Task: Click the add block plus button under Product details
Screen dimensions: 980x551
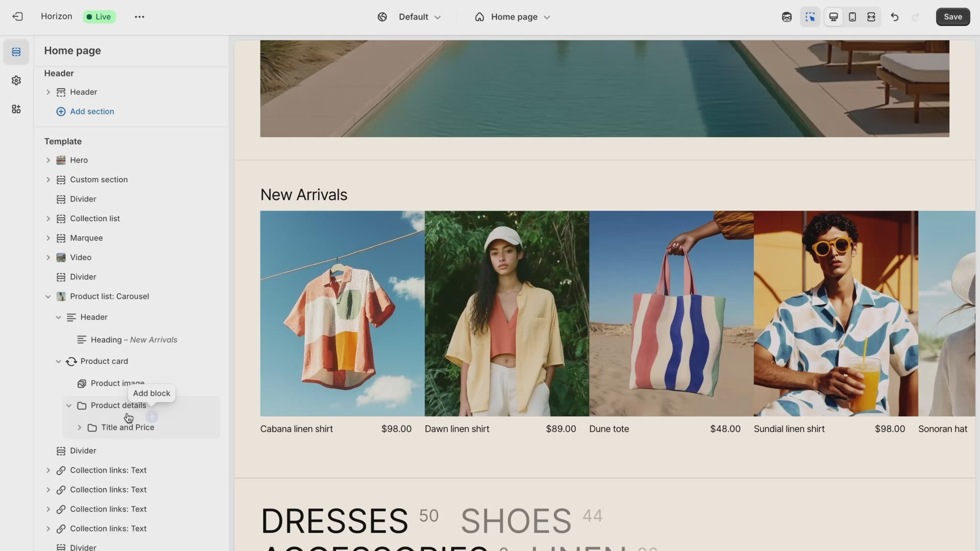Action: [152, 416]
